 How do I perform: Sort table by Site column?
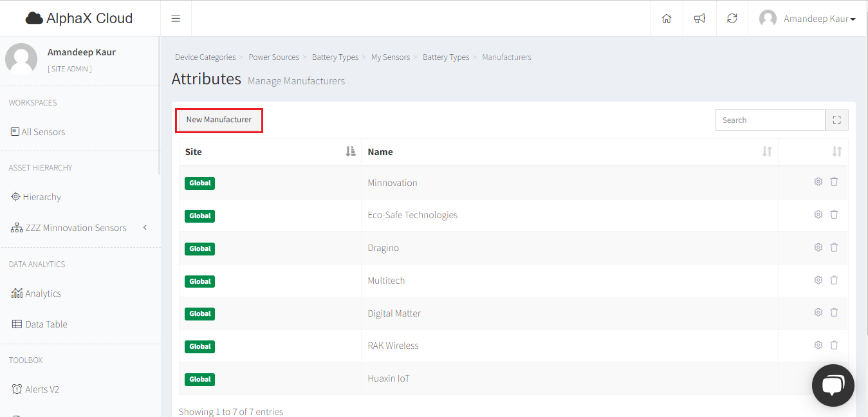350,152
